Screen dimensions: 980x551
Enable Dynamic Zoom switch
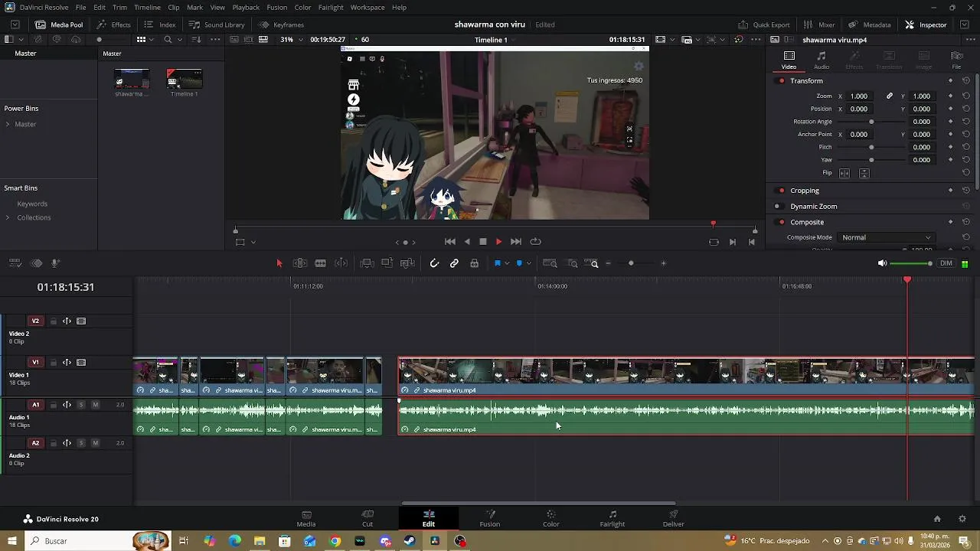point(777,207)
